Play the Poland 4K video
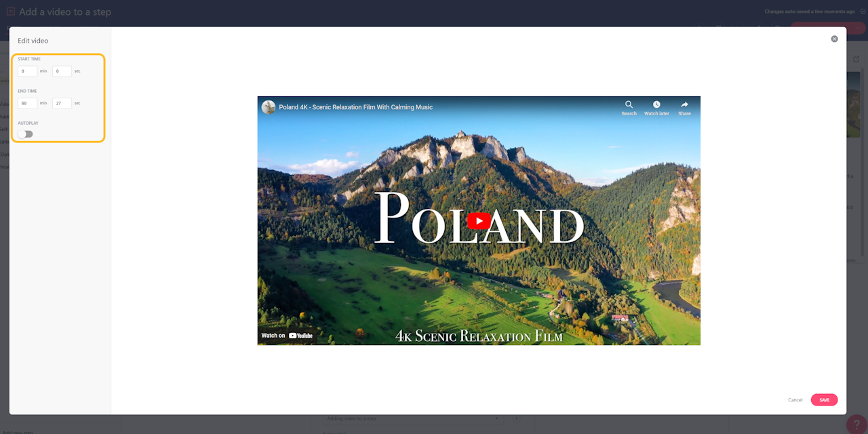Image resolution: width=868 pixels, height=434 pixels. (x=478, y=220)
